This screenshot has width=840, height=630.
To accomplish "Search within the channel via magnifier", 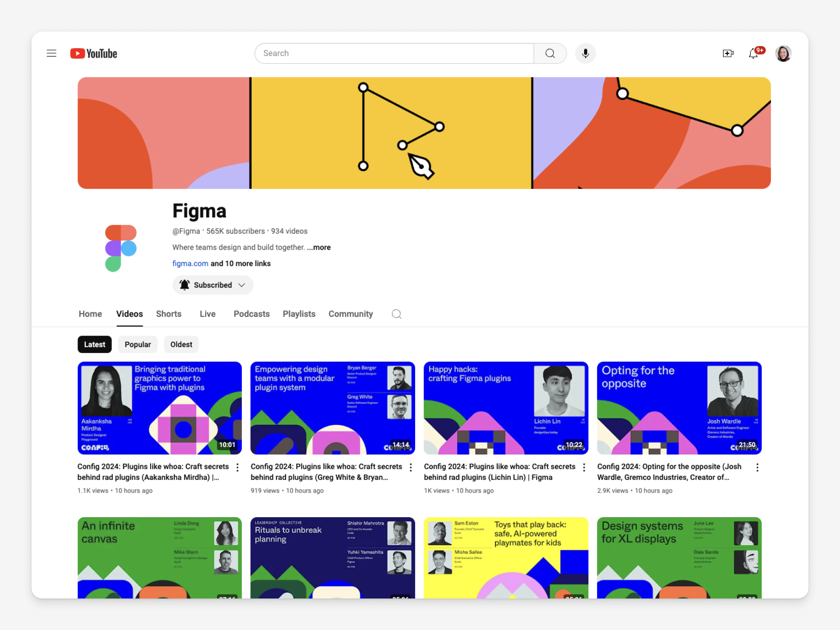I will coord(396,314).
